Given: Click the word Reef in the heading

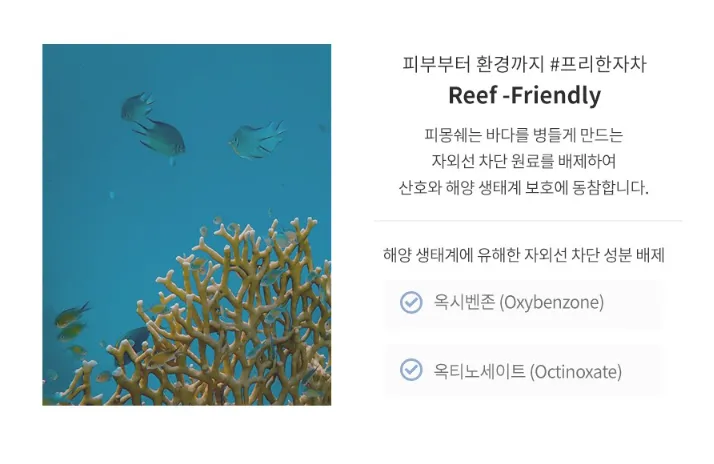Looking at the screenshot, I should point(471,96).
